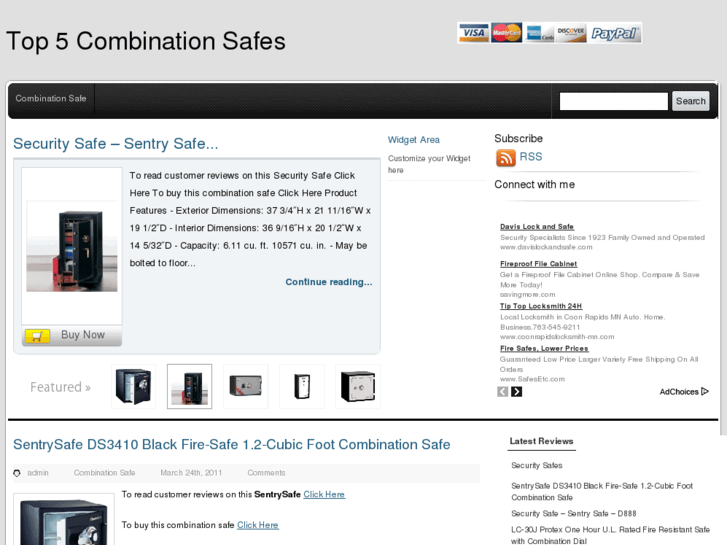
Task: Click Continue reading... link
Action: click(x=329, y=282)
